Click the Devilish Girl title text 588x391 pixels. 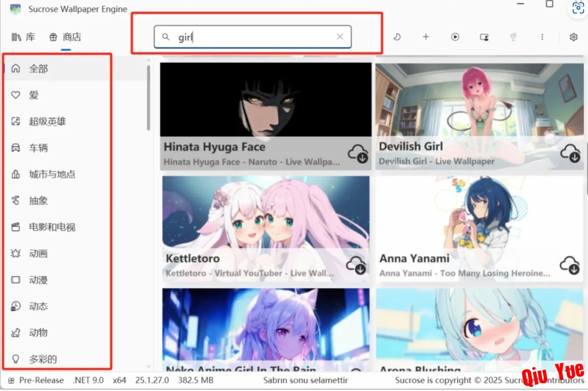(x=411, y=146)
